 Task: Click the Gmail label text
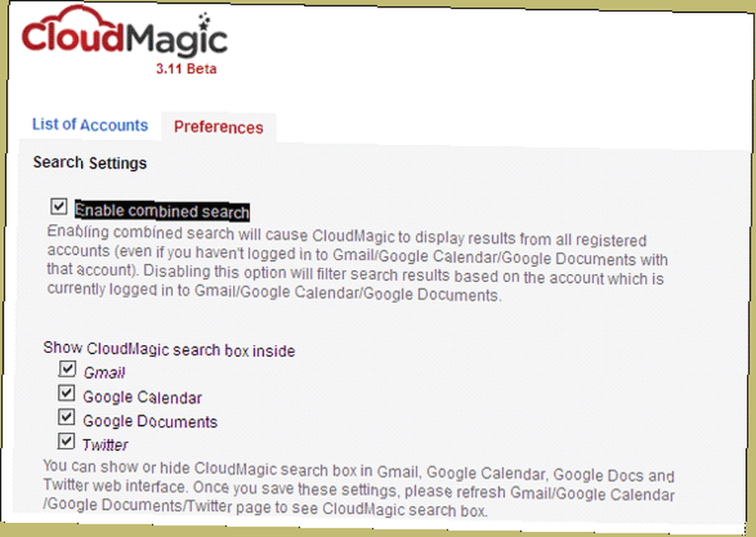tap(104, 372)
